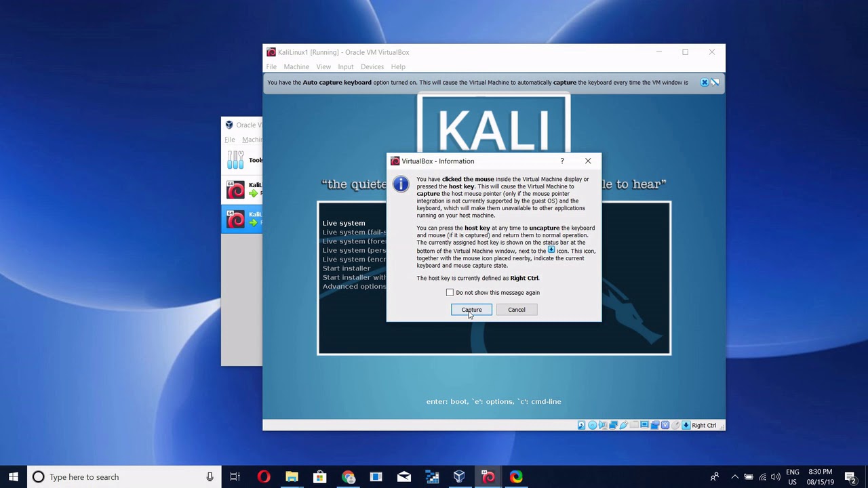
Task: Click the display settings status icon
Action: [x=645, y=425]
